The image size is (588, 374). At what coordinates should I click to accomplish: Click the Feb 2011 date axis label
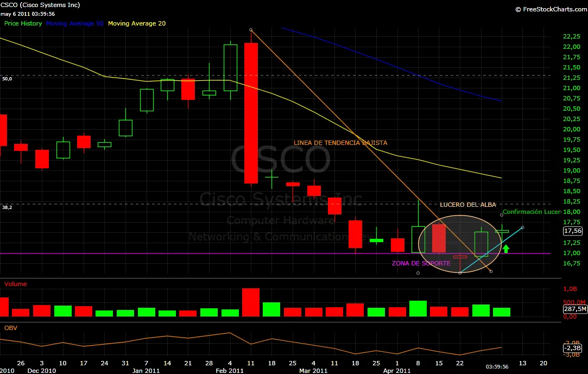(229, 371)
